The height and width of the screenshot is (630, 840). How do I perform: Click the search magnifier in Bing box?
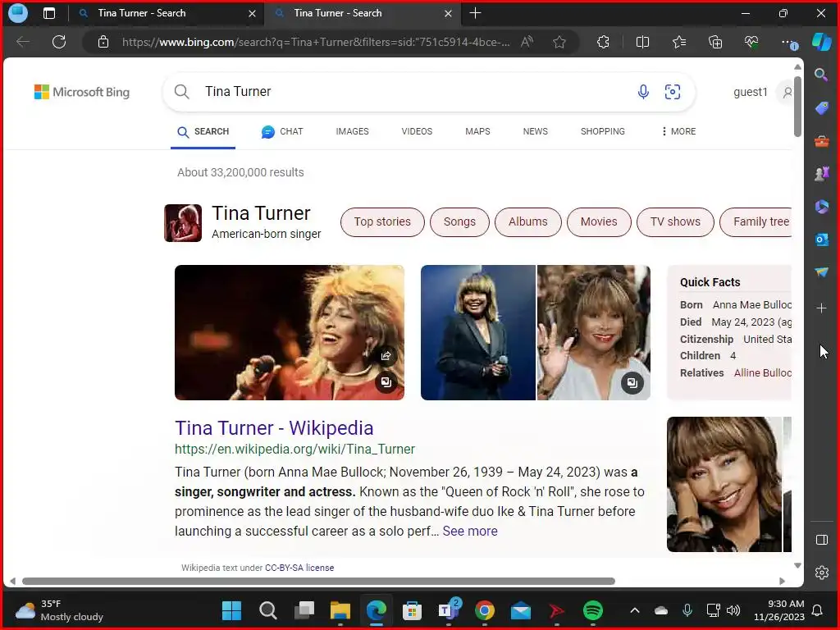coord(181,92)
